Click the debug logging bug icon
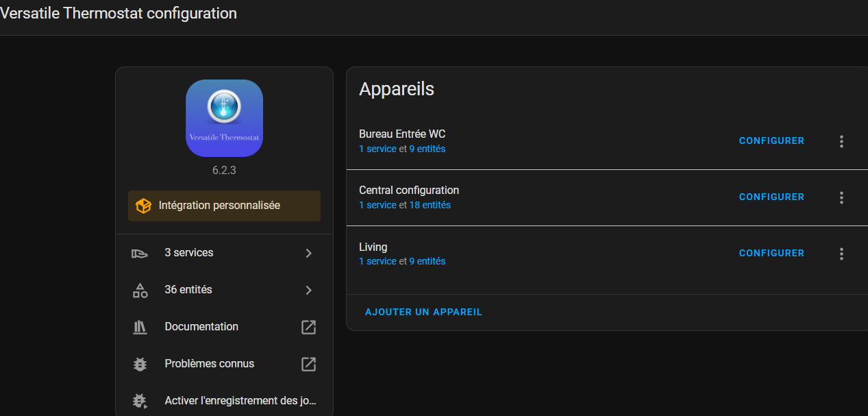 point(140,401)
